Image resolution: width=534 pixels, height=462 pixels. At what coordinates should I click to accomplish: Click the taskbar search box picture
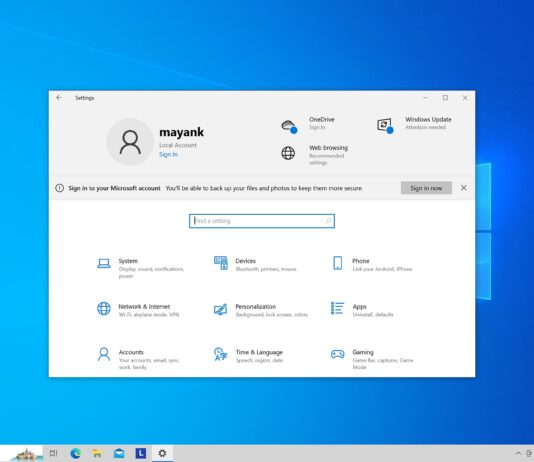point(21,453)
